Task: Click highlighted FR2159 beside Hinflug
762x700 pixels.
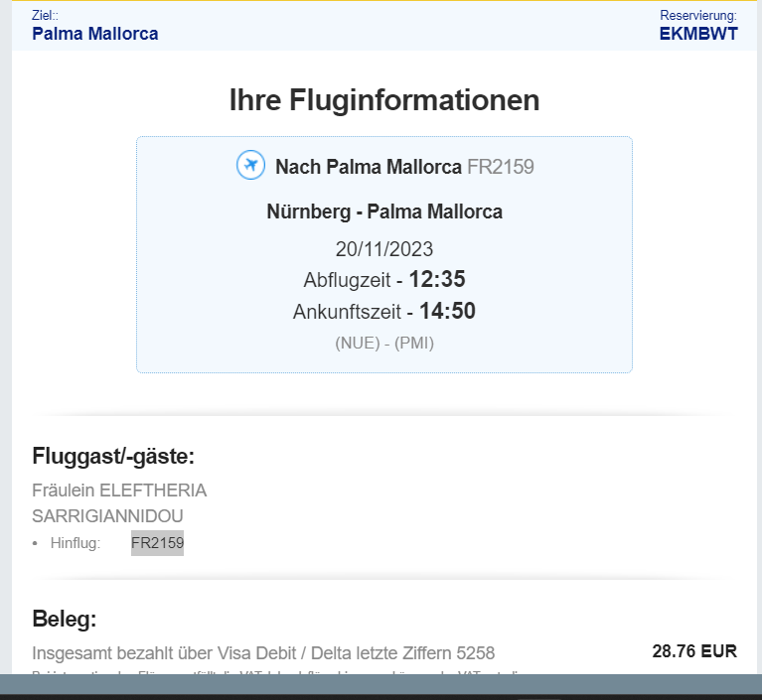Action: coord(157,543)
